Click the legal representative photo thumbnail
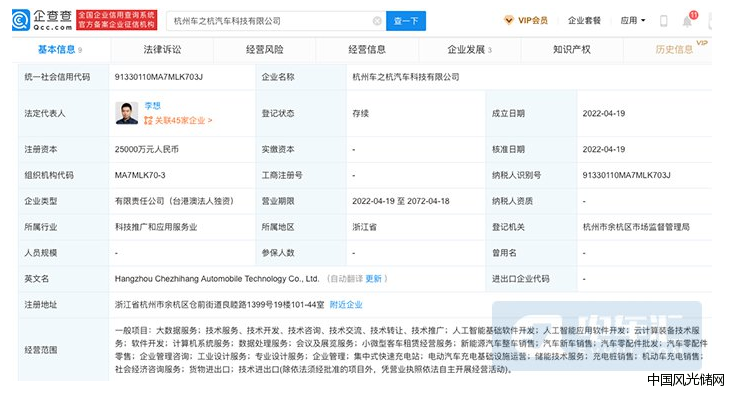Image resolution: width=733 pixels, height=410 pixels. coord(127,113)
